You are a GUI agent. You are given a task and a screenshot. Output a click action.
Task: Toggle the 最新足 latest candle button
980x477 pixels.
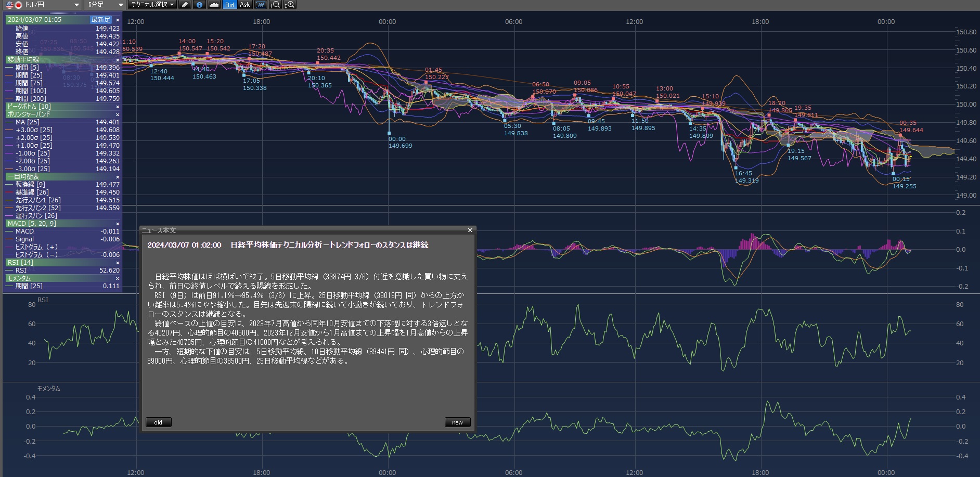[101, 20]
